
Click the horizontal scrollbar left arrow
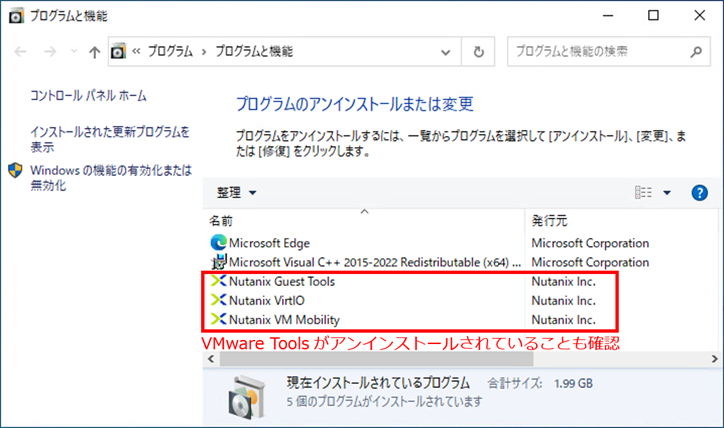(x=211, y=359)
